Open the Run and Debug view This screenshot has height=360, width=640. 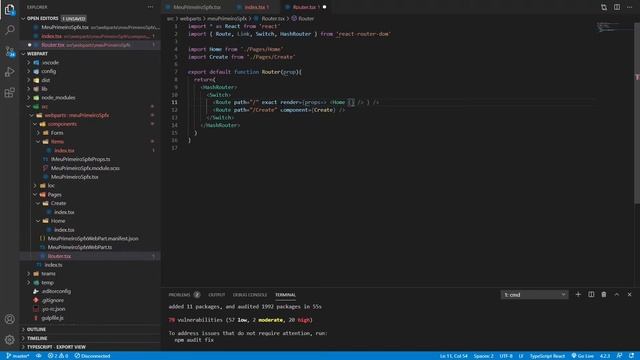tap(9, 72)
